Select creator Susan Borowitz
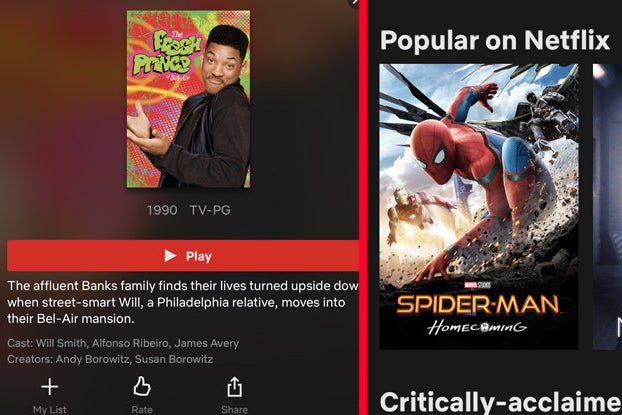 click(174, 359)
